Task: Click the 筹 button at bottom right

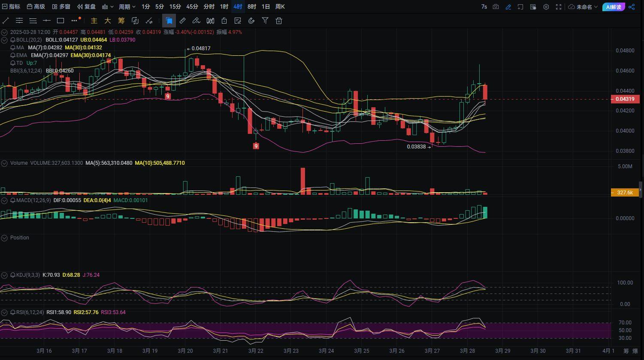Action: 626,351
